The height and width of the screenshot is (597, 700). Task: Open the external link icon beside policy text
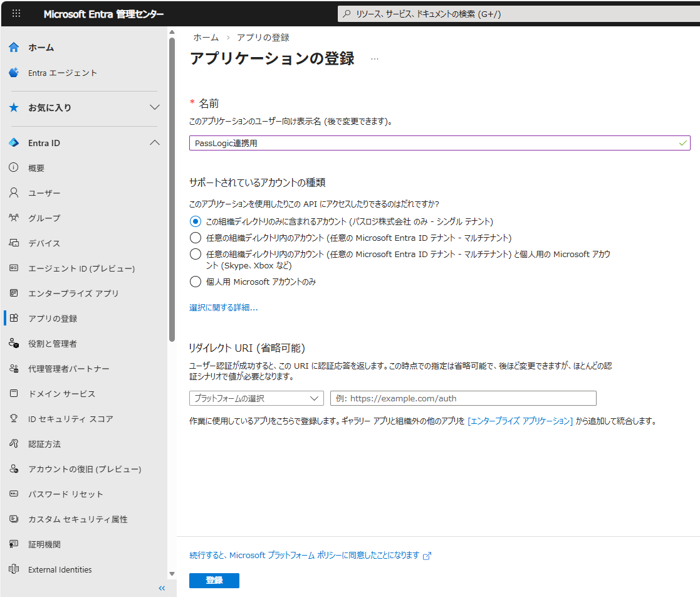(x=427, y=556)
